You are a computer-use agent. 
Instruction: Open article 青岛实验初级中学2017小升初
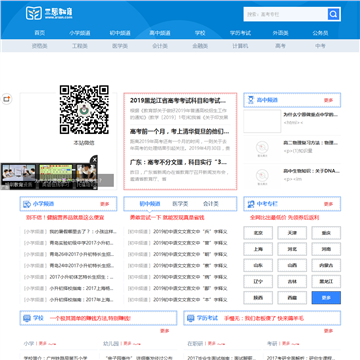tap(82, 243)
